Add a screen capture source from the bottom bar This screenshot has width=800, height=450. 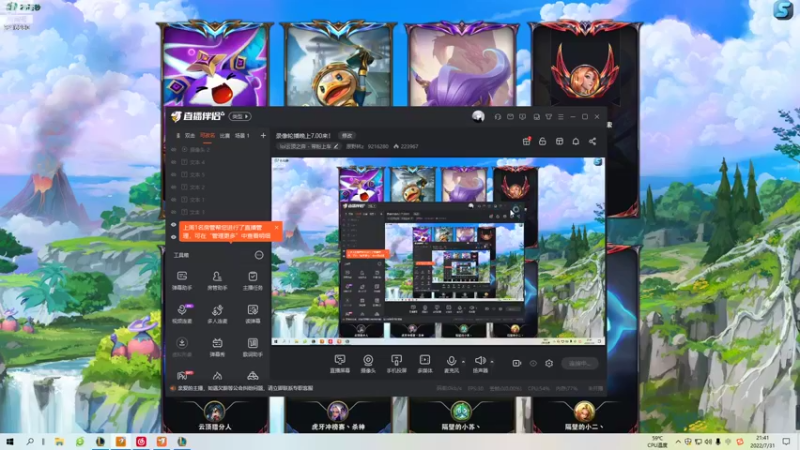pos(340,364)
